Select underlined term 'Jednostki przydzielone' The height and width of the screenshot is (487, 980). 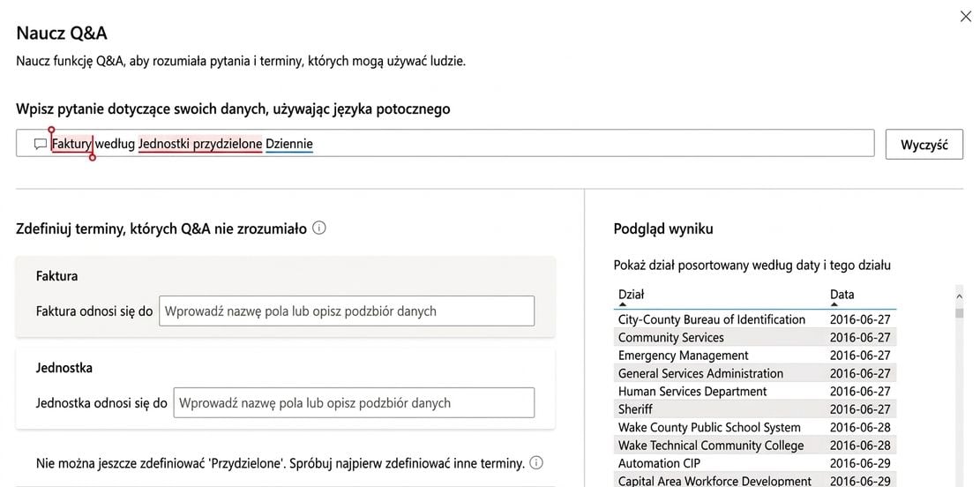click(x=200, y=145)
